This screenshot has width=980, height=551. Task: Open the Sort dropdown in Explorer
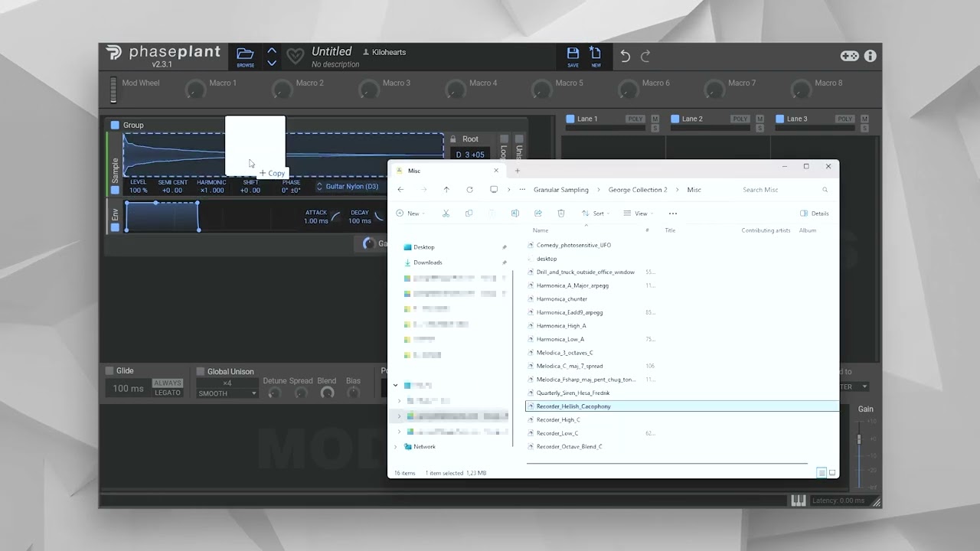pos(596,214)
